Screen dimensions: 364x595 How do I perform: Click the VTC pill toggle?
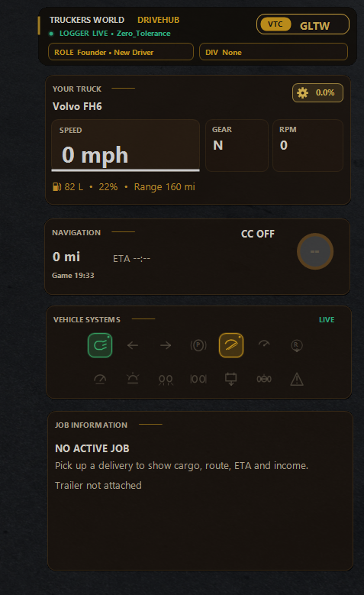pos(275,24)
